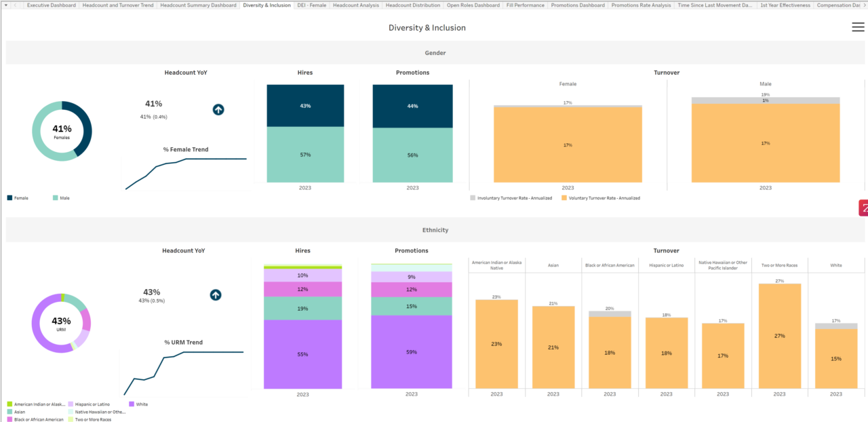Select the 56% male Promotions segment
The width and height of the screenshot is (868, 422).
412,155
